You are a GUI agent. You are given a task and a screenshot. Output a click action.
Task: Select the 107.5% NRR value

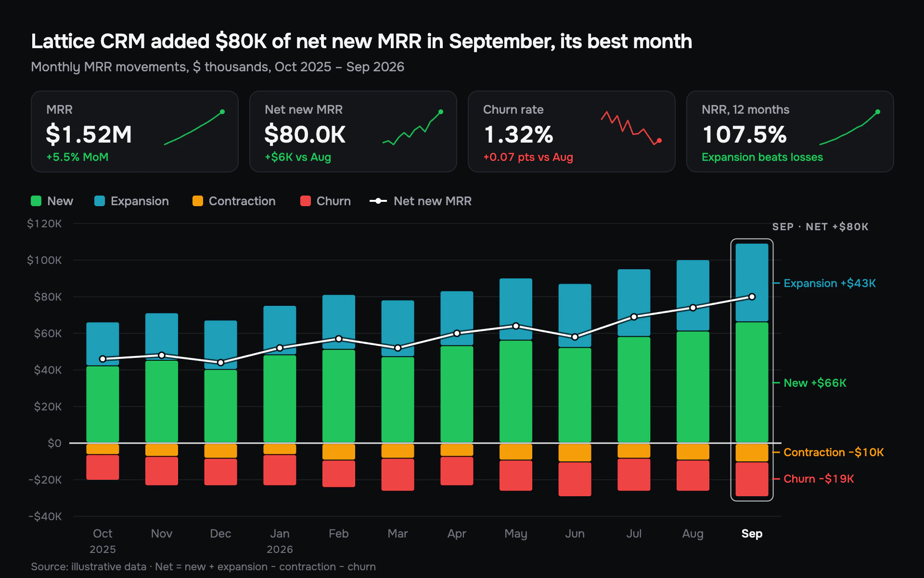click(744, 134)
